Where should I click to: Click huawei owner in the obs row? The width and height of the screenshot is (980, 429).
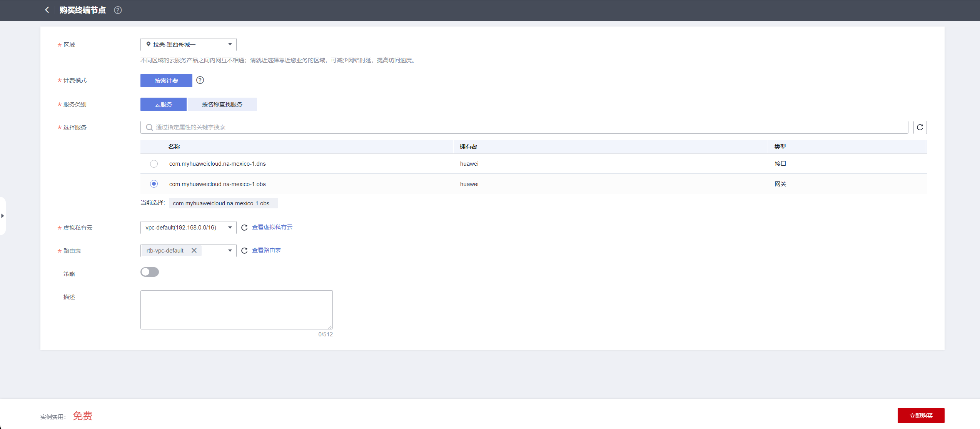(x=469, y=184)
